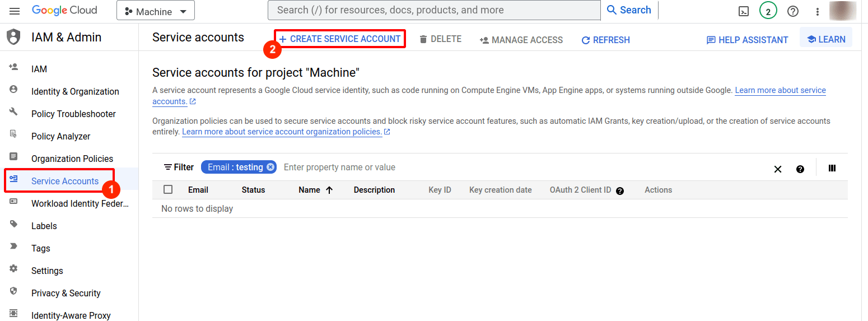Image resolution: width=868 pixels, height=321 pixels.
Task: Click the user account avatar
Action: [x=843, y=11]
